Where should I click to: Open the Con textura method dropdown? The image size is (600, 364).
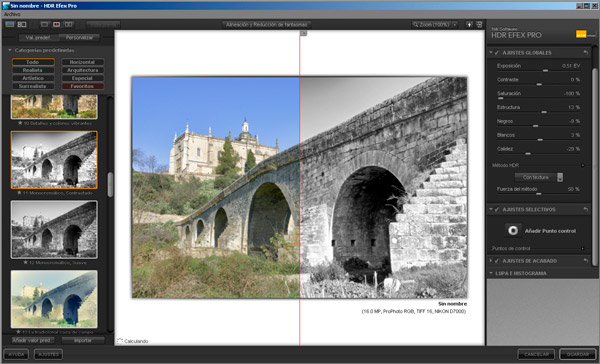click(x=539, y=177)
